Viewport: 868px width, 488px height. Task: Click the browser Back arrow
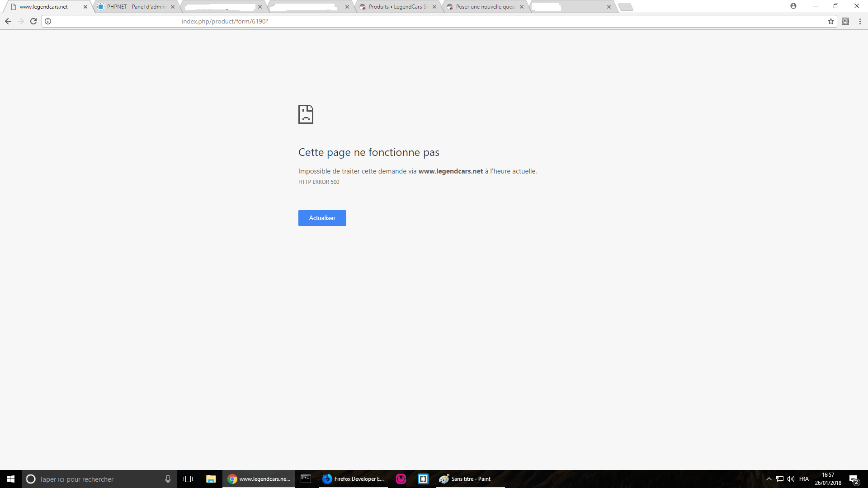click(x=8, y=21)
